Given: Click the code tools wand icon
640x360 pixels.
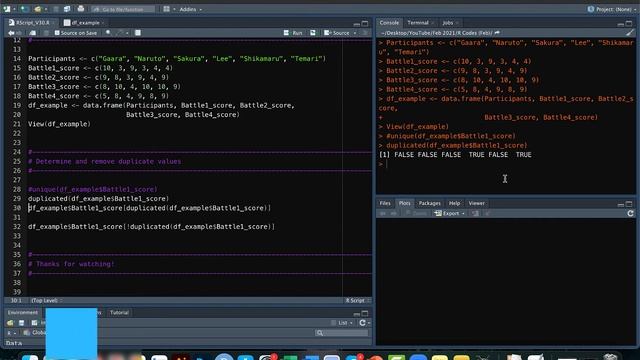Looking at the screenshot, I should 120,33.
